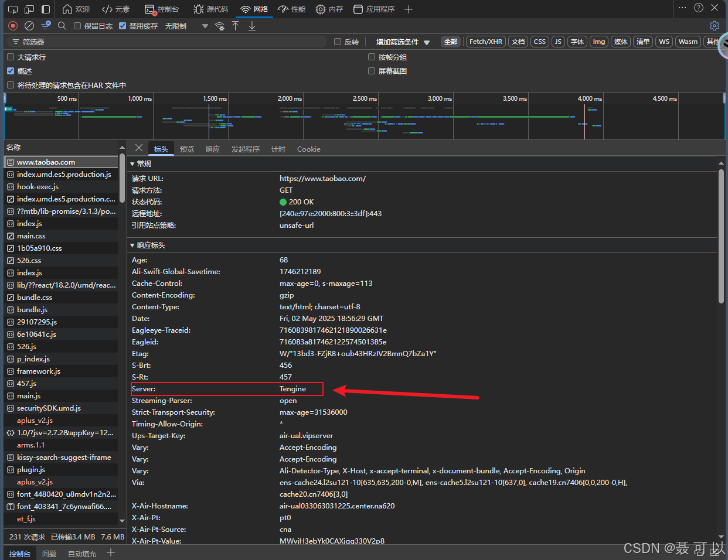
Task: Select securitySDK.umd.js request
Action: click(62, 408)
